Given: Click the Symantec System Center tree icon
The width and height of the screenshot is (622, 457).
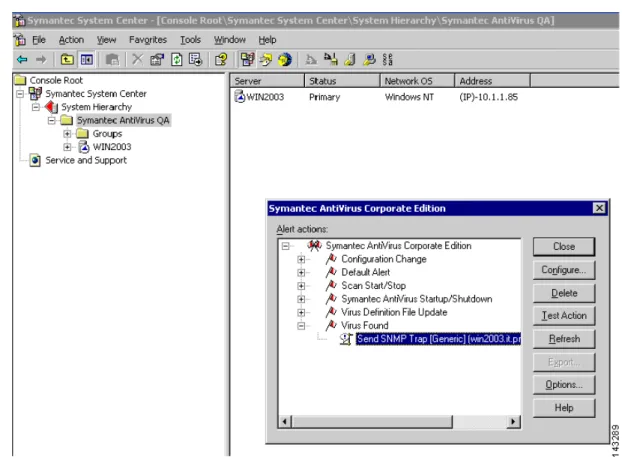Looking at the screenshot, I should (35, 94).
